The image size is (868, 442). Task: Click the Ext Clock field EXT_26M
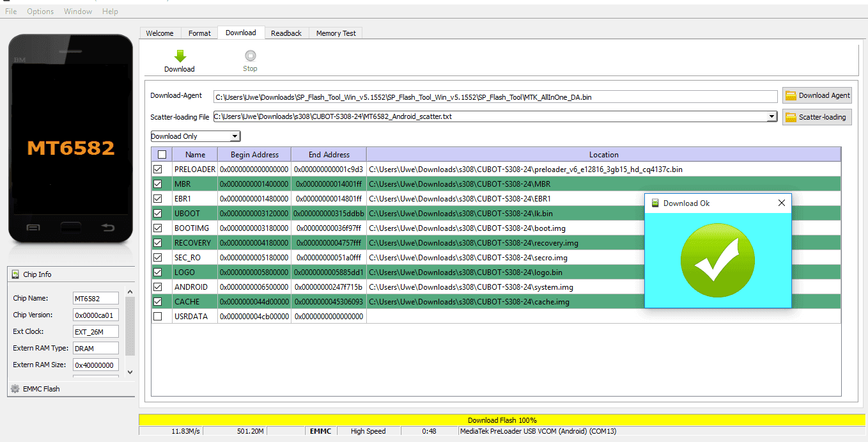point(95,331)
